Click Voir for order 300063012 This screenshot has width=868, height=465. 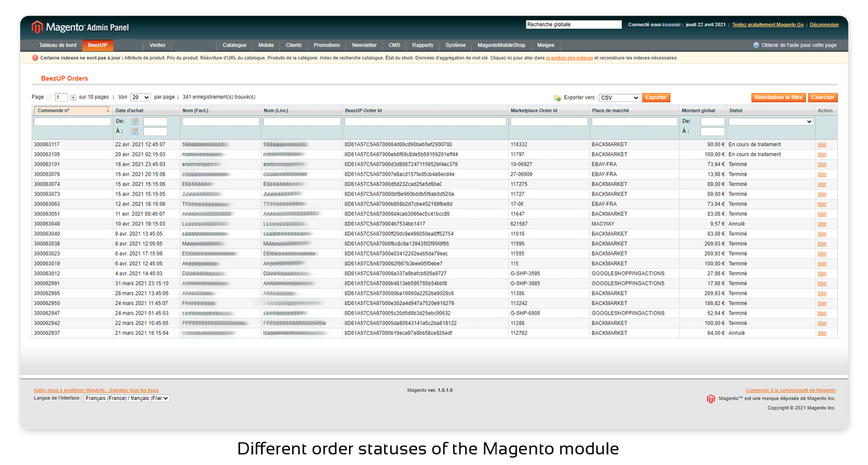[822, 274]
